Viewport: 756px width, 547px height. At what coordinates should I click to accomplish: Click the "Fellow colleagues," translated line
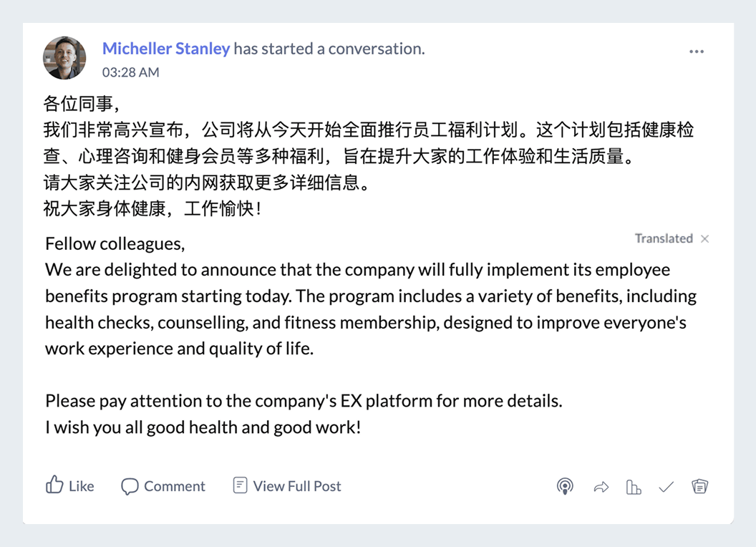coord(115,243)
